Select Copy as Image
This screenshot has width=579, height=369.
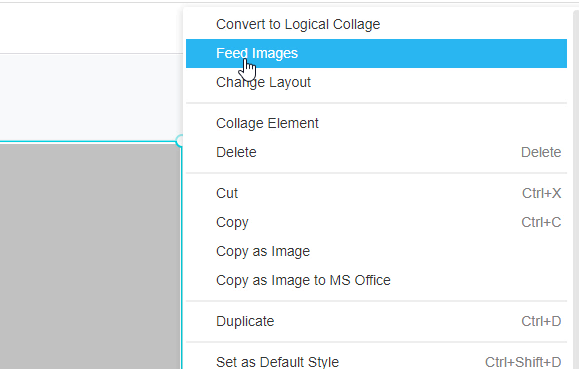pyautogui.click(x=376, y=252)
